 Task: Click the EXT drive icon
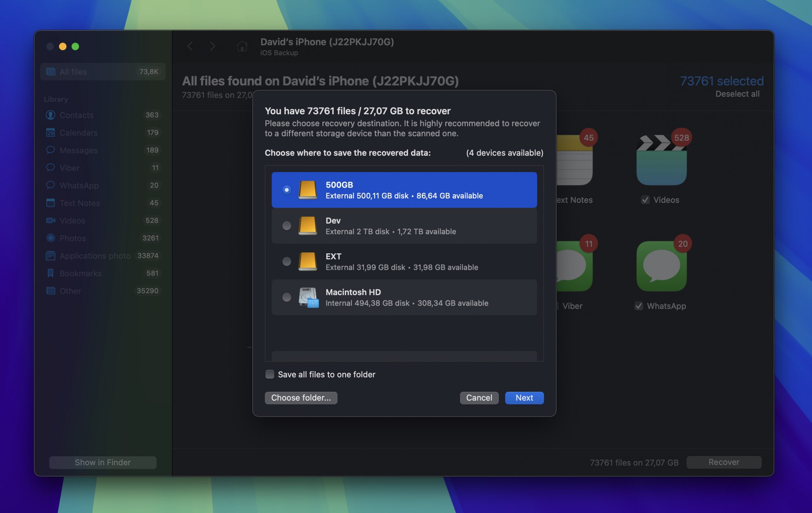pos(307,261)
